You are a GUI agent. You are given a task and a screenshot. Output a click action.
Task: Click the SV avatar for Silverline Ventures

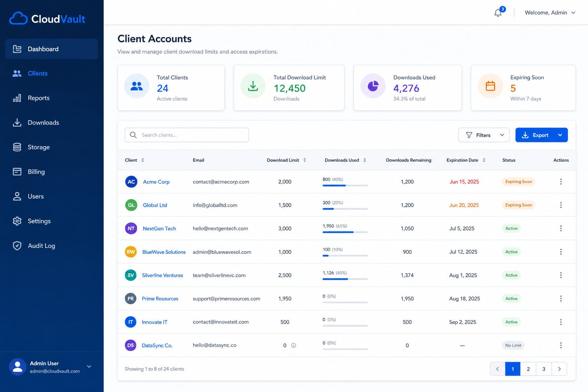coord(131,275)
